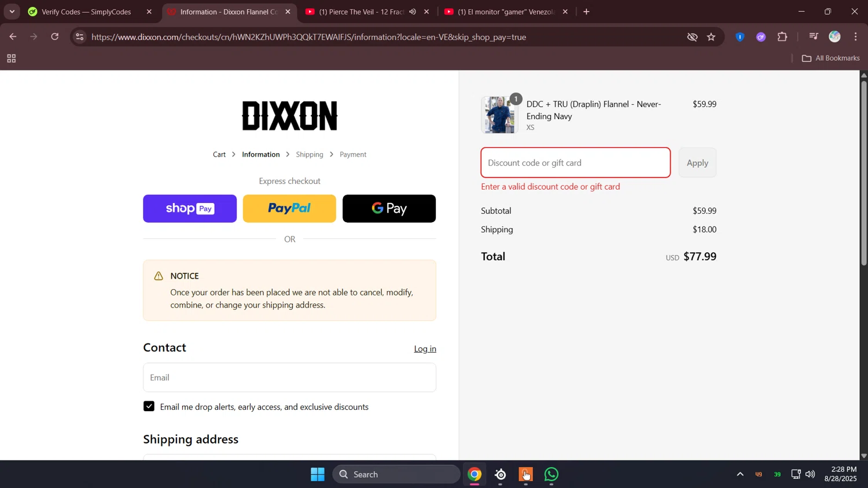Screen dimensions: 868x488
Task: Go back to Cart breadcrumb
Action: [x=219, y=154]
